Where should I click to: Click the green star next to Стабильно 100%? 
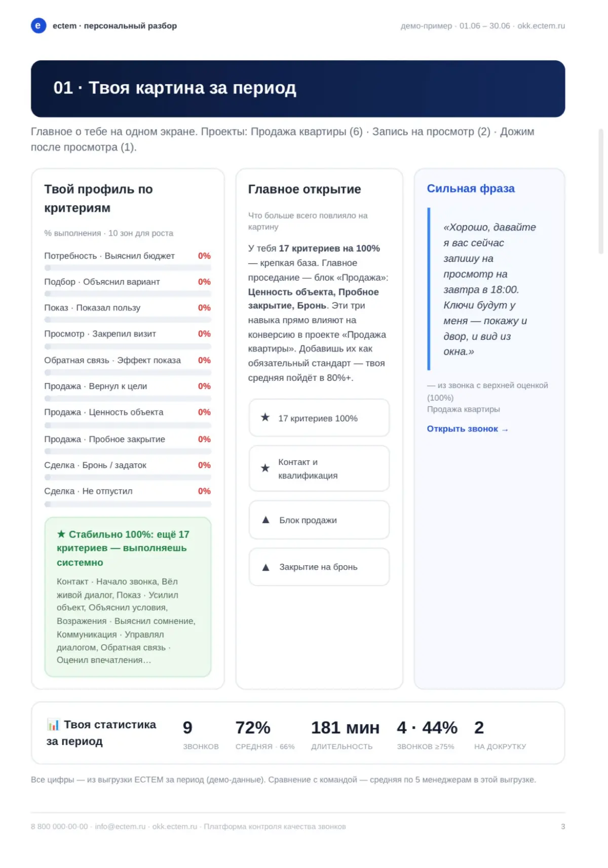point(61,534)
